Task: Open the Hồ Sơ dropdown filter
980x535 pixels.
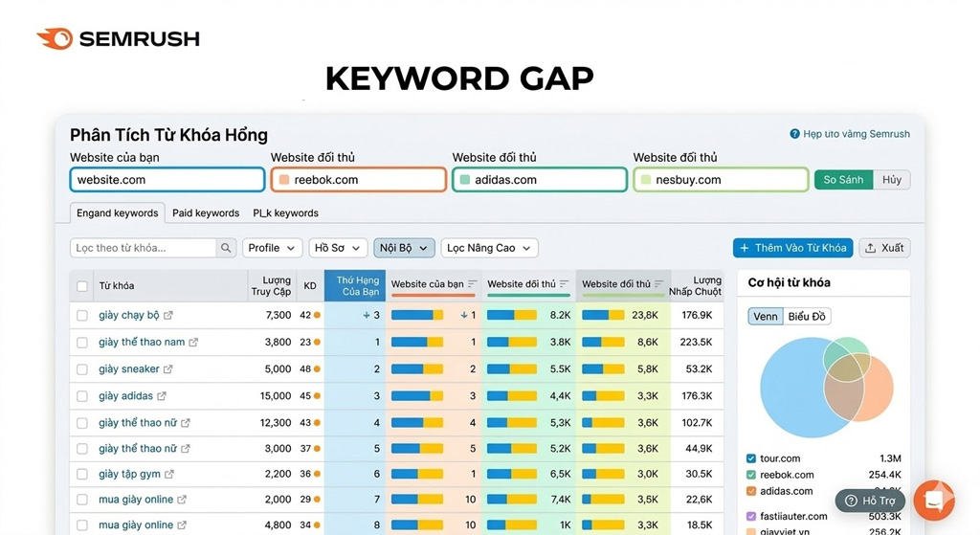Action: click(337, 248)
